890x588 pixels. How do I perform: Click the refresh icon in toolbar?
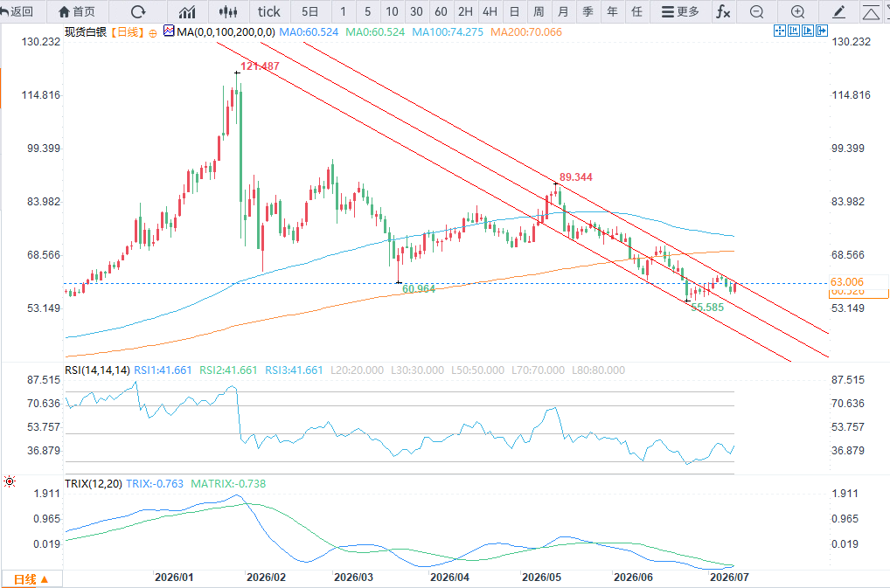[x=138, y=11]
